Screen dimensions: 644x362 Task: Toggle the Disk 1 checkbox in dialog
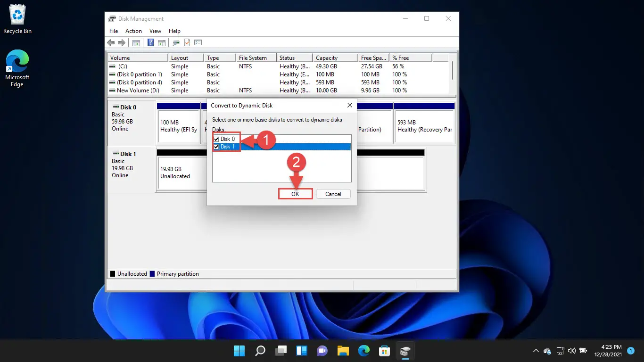(x=216, y=147)
